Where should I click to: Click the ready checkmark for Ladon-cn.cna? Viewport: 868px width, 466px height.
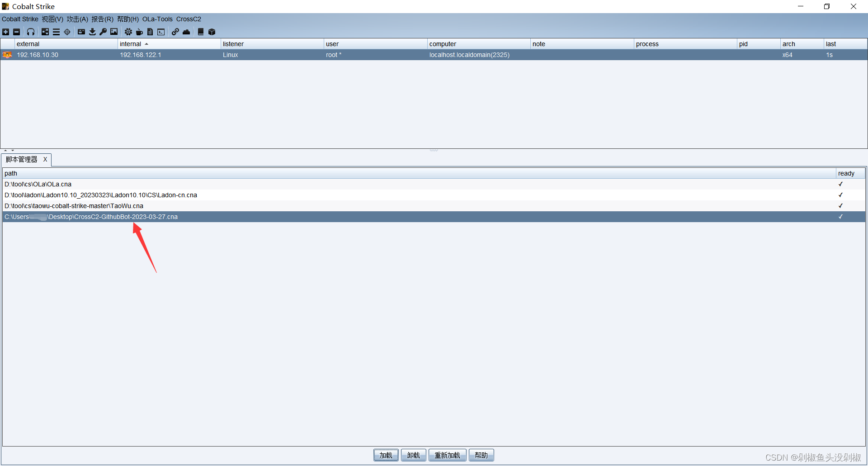(x=840, y=195)
